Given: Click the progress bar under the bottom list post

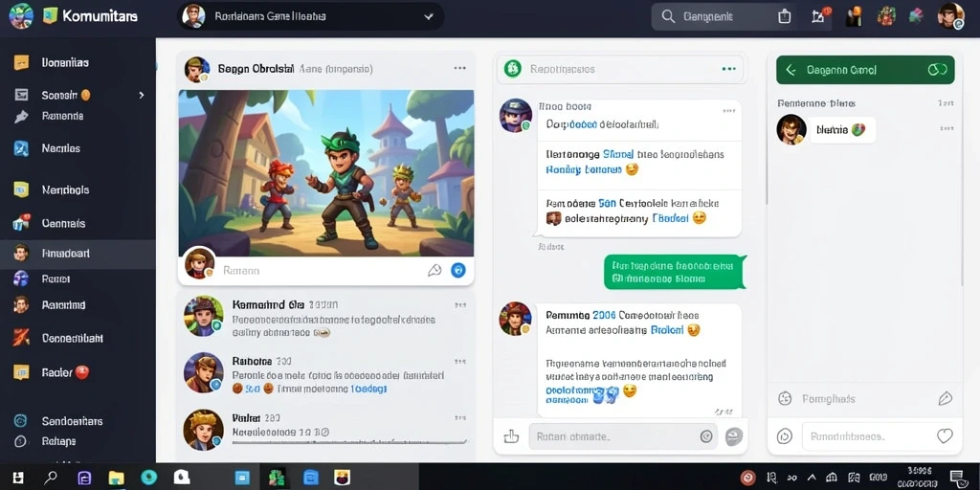Looking at the screenshot, I should click(349, 442).
